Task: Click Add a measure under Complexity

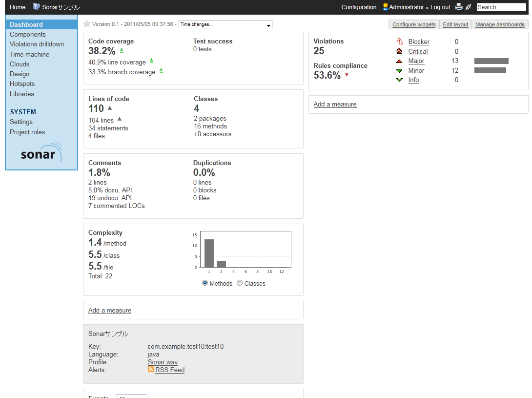Action: click(x=110, y=311)
